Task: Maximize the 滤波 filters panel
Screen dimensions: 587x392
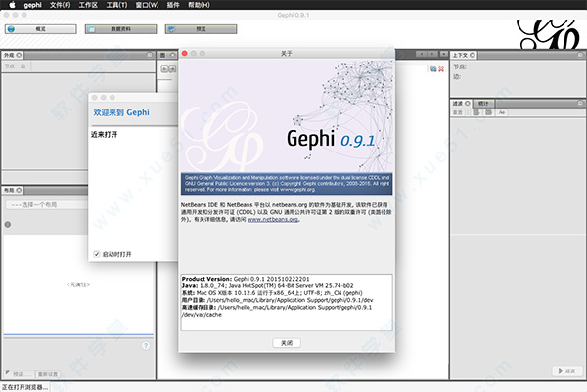Action: (580, 103)
